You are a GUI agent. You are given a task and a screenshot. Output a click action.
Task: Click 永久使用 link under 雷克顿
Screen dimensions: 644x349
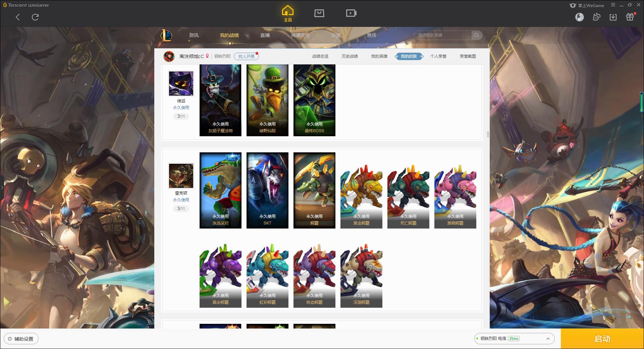[x=181, y=200]
